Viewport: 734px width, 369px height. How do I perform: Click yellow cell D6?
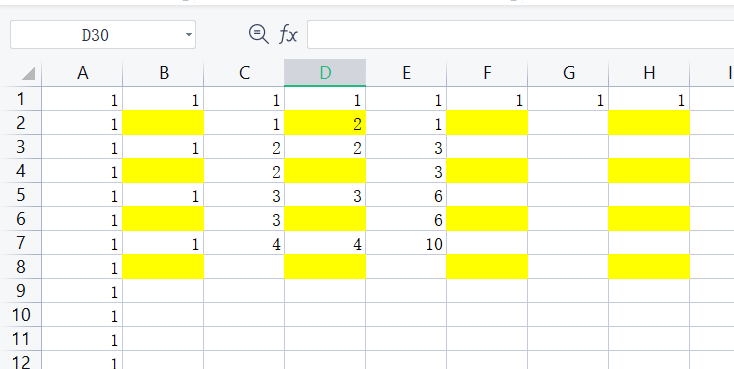click(x=325, y=218)
